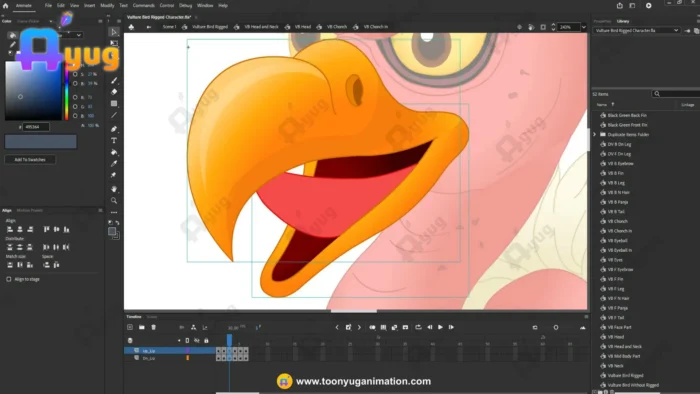The image size is (700, 394).
Task: Step back one frame
Action: click(429, 327)
